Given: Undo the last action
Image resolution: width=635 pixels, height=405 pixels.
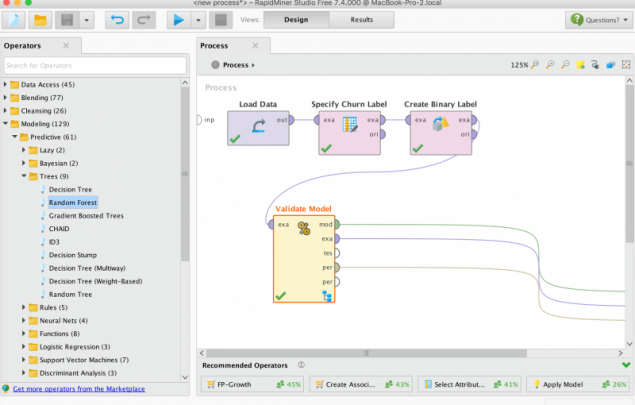Looking at the screenshot, I should (x=117, y=20).
